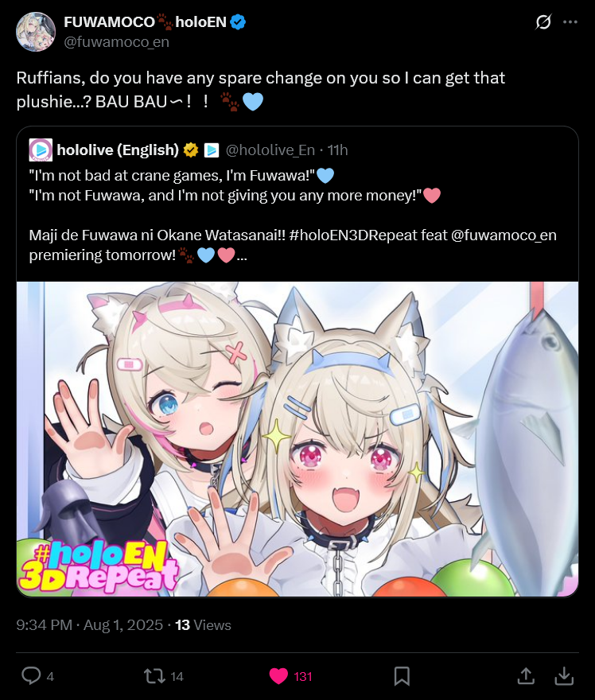595x700 pixels.
Task: Open the #holoEN3DRepeat hashtag
Action: (367, 235)
